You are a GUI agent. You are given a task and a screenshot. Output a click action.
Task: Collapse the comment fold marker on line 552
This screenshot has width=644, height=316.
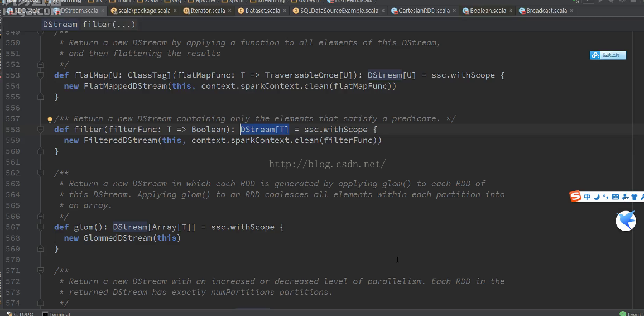pyautogui.click(x=40, y=65)
